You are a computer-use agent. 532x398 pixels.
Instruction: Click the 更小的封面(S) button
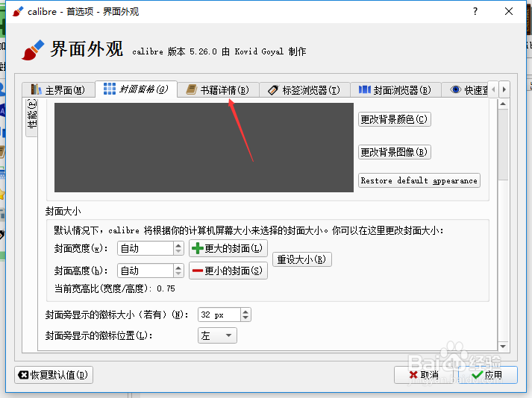[228, 271]
